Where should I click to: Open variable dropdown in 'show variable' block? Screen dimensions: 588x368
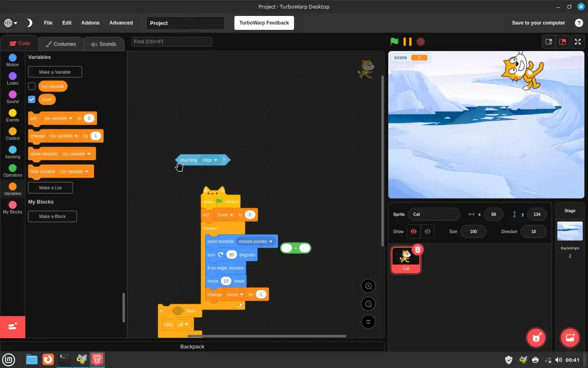point(76,154)
